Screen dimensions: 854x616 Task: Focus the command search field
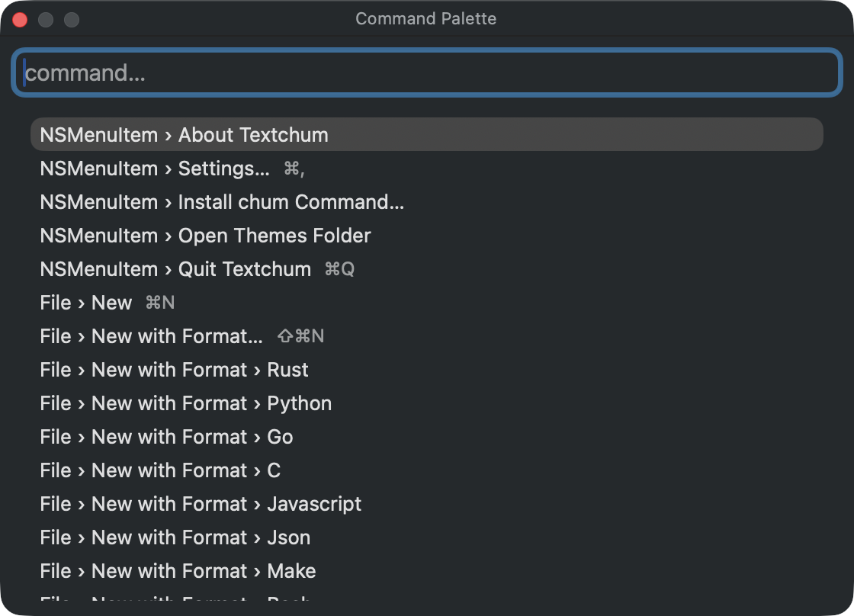[427, 72]
